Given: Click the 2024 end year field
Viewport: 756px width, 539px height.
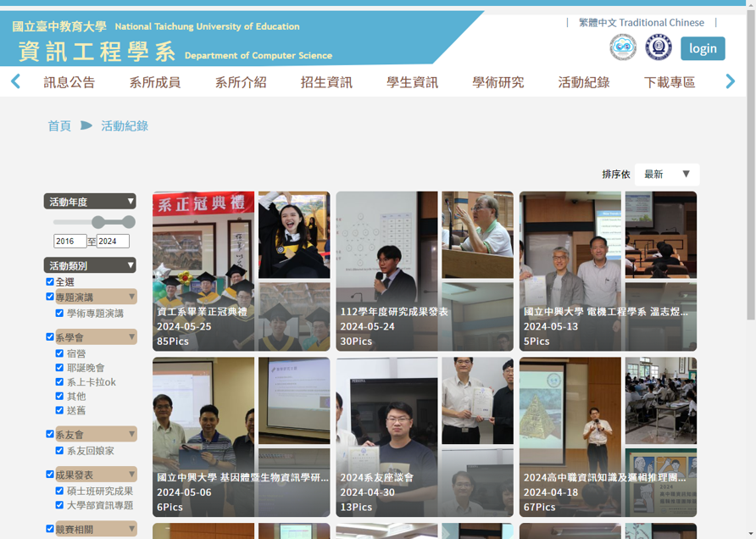Looking at the screenshot, I should coord(113,241).
